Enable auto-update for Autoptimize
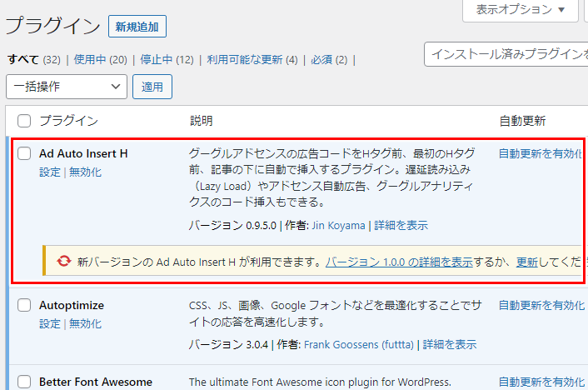Screen dimensions: 588x390 point(541,306)
